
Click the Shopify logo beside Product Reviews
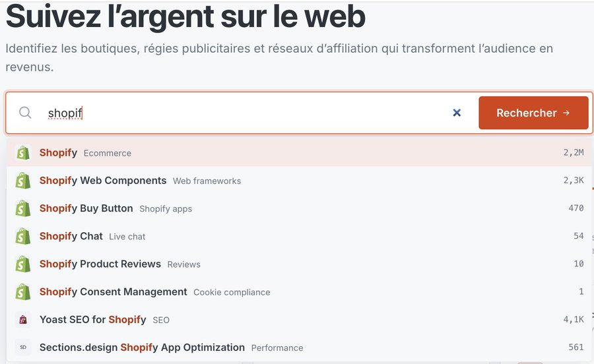coord(23,264)
